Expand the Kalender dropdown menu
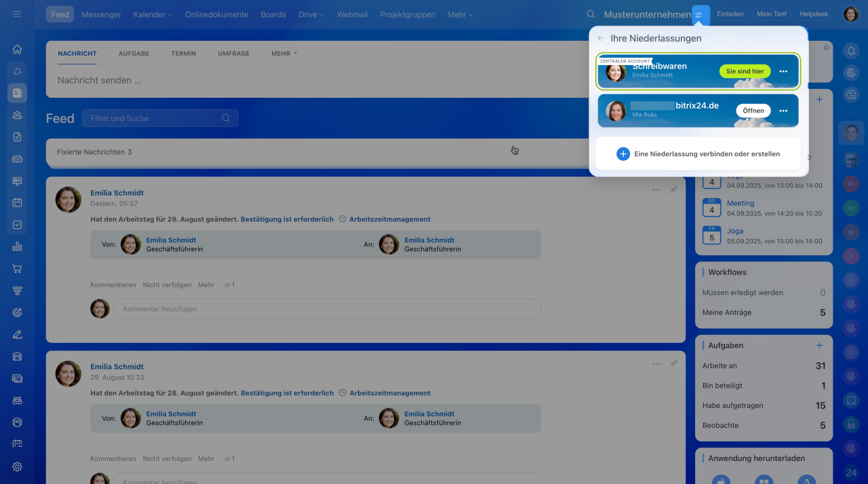This screenshot has height=484, width=868. (153, 14)
